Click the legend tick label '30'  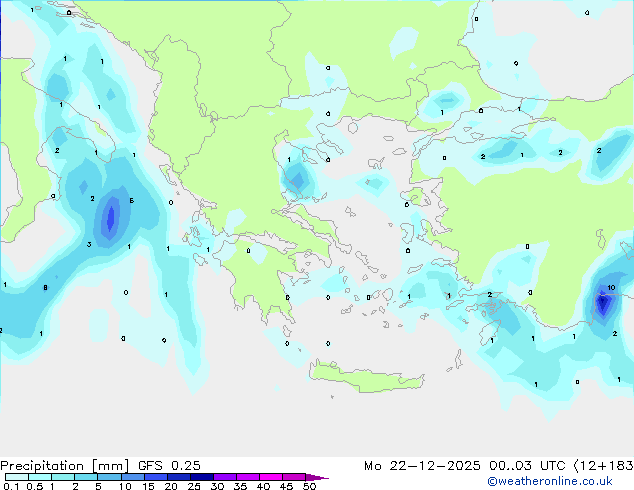point(217,486)
